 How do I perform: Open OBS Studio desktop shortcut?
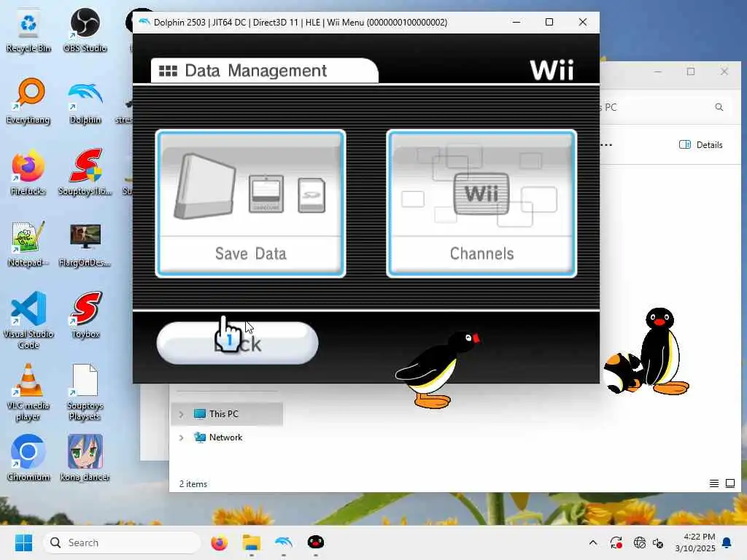tap(85, 31)
